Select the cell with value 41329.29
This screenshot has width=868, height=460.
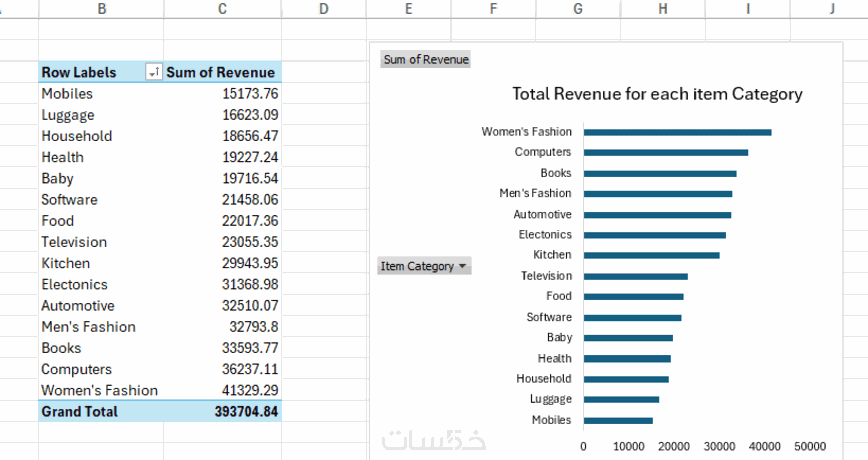223,390
